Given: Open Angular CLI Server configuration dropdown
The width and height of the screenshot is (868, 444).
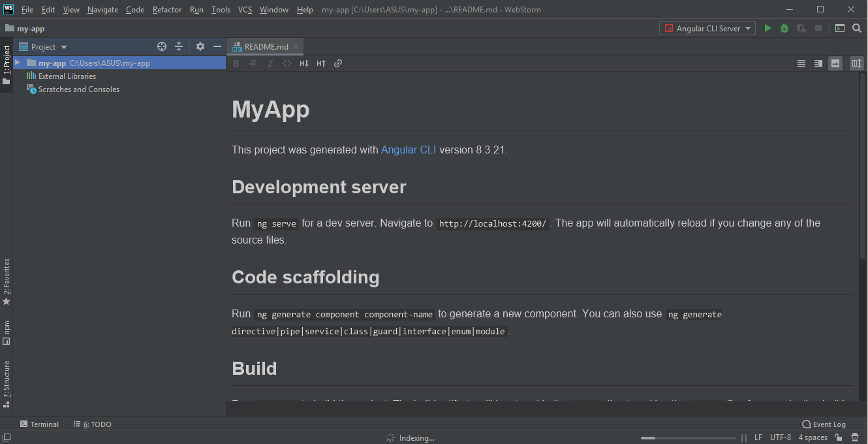Looking at the screenshot, I should (707, 28).
